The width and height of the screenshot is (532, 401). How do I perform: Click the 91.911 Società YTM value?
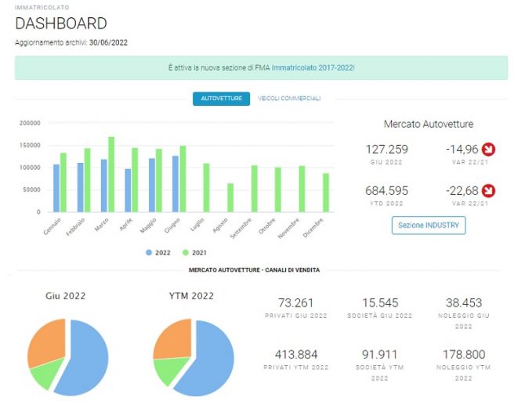pos(380,355)
